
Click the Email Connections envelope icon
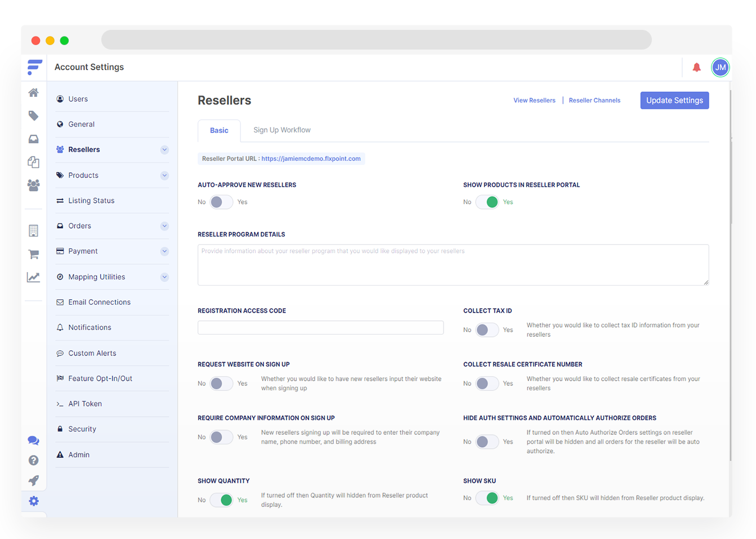[60, 302]
